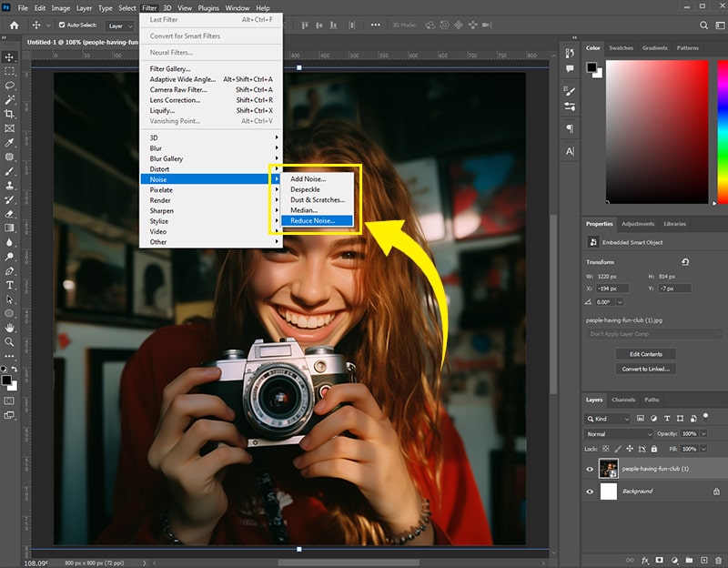The image size is (728, 568).
Task: Toggle lock image pixels brush icon
Action: point(618,449)
